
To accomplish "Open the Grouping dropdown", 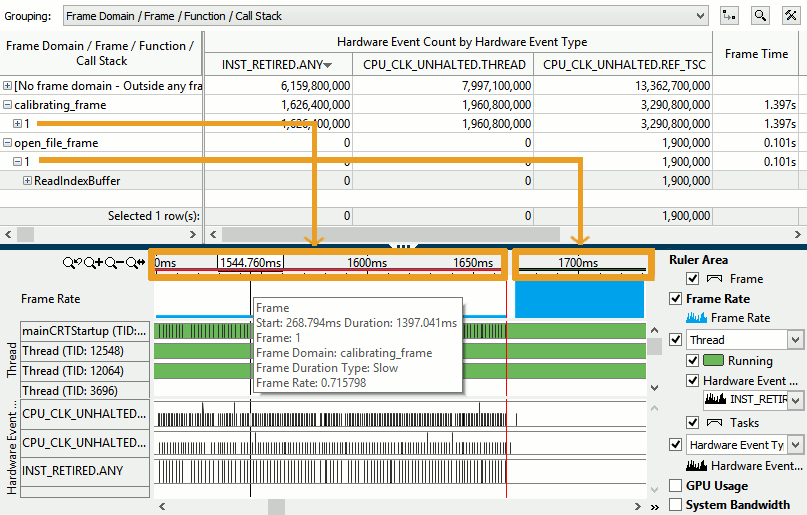I will (699, 16).
